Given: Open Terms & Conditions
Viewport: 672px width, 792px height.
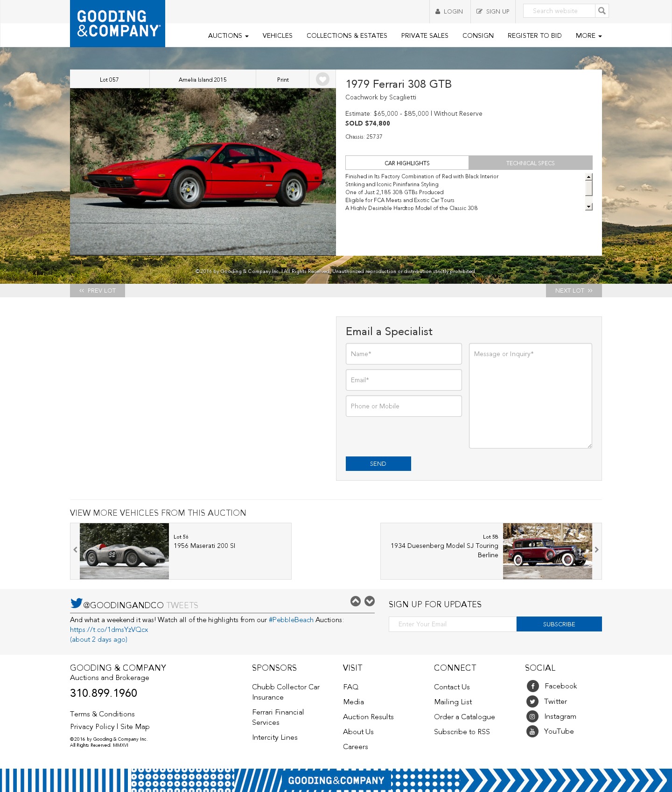Looking at the screenshot, I should click(x=102, y=714).
